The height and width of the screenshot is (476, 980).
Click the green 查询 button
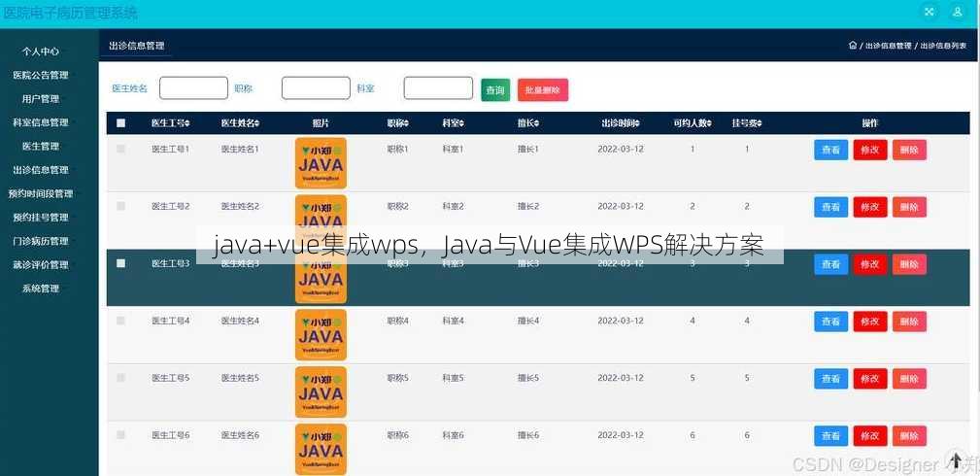(x=495, y=90)
